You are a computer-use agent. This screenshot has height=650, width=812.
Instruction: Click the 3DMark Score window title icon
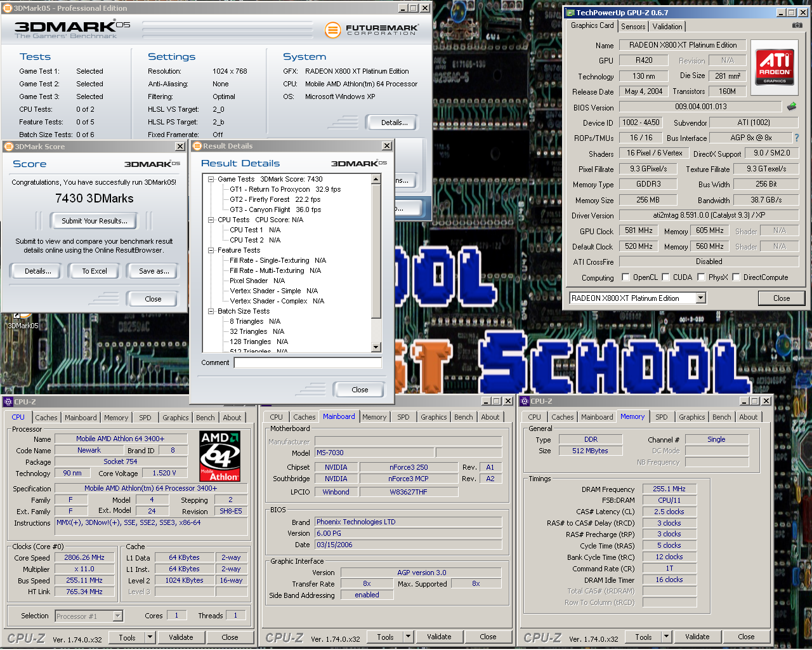[9, 147]
